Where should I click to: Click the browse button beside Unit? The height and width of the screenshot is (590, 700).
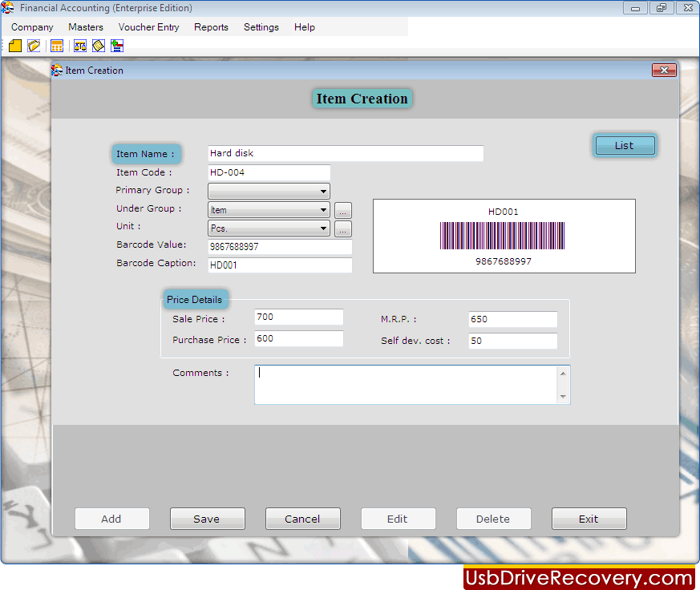click(343, 228)
